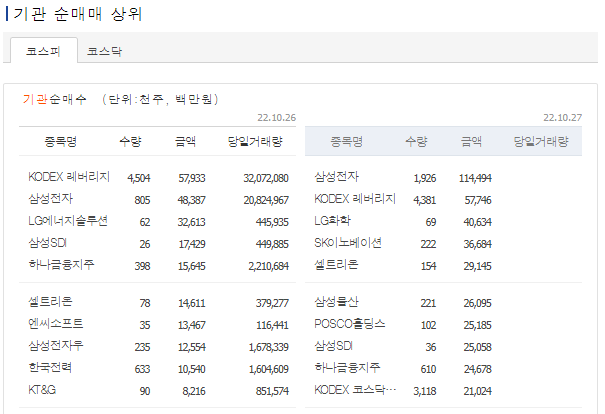Select the quantity value 1,926
This screenshot has width=605, height=414.
[x=425, y=178]
